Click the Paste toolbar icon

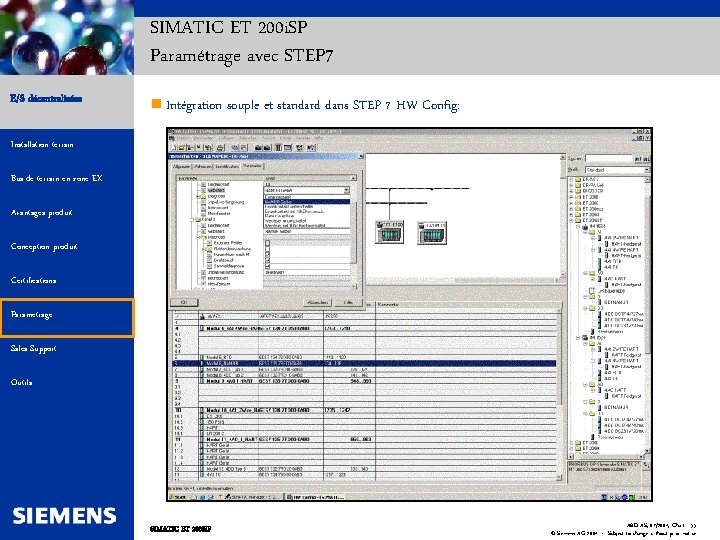click(244, 147)
